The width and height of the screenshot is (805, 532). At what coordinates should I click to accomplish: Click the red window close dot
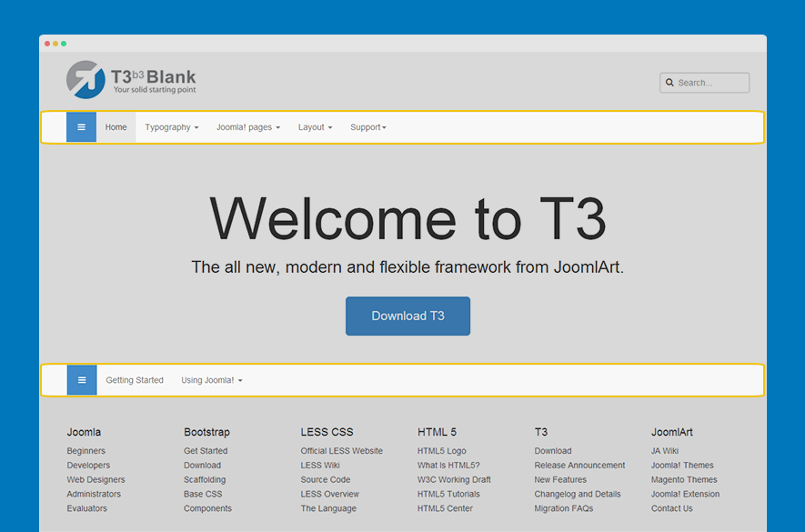47,44
